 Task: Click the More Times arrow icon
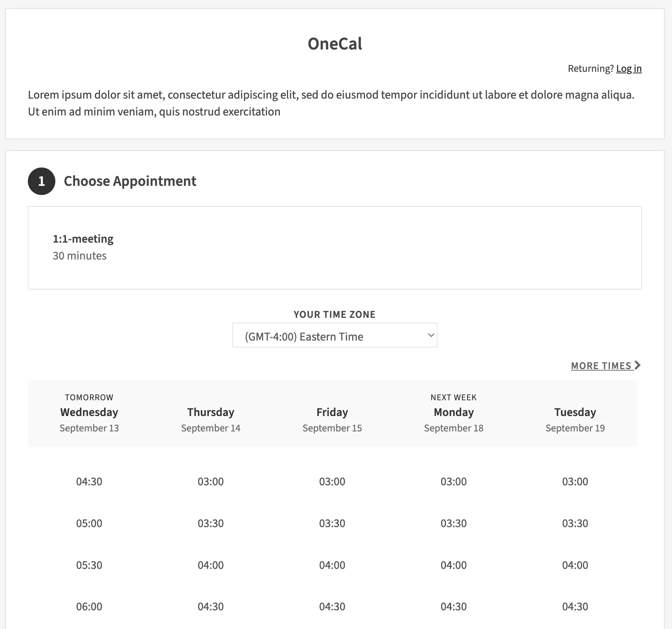point(638,365)
